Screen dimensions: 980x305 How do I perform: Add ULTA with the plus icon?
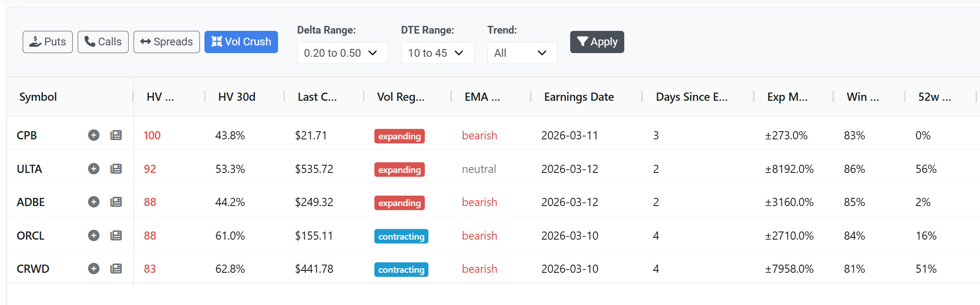point(94,169)
